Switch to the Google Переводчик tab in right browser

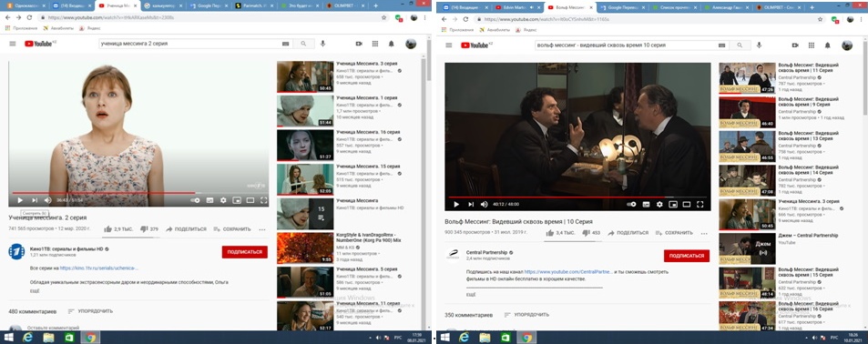coord(623,8)
